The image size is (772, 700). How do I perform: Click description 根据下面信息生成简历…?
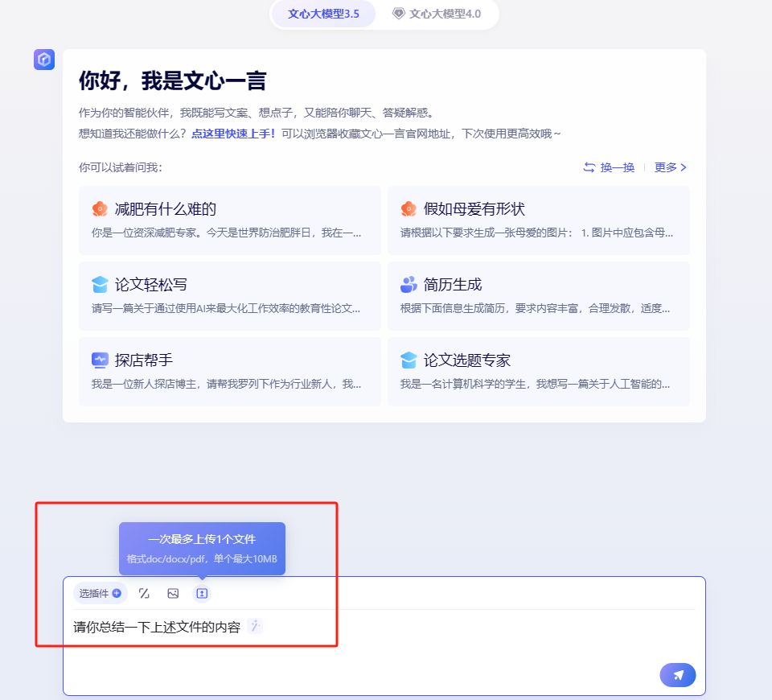536,308
